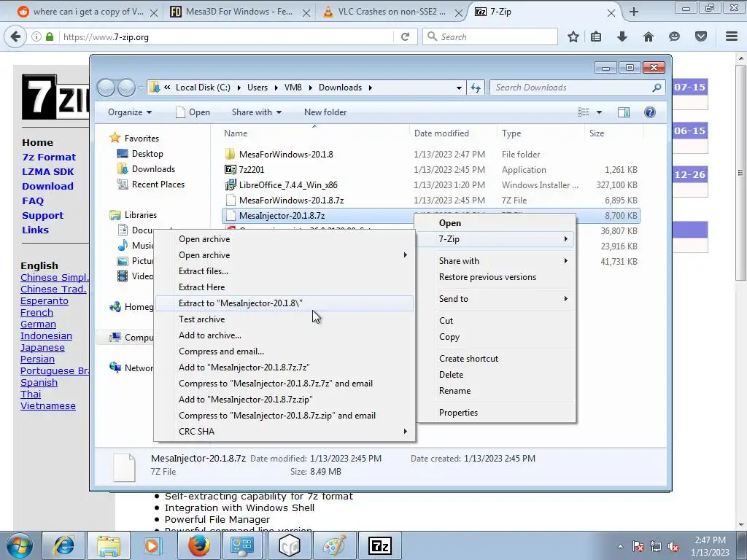The height and width of the screenshot is (560, 747).
Task: Select MesaForWindows-20.1.8.7z file row
Action: tap(430, 201)
